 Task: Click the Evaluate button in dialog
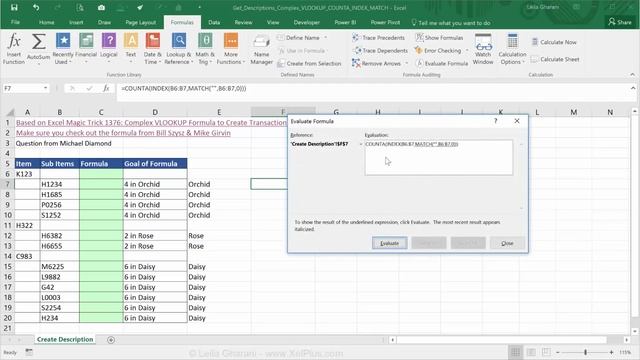coord(389,243)
